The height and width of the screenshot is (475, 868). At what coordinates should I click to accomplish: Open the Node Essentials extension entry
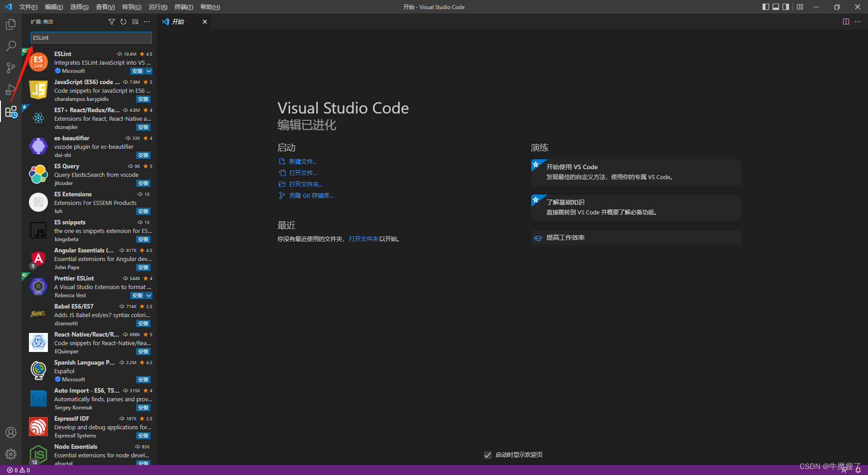(x=90, y=455)
